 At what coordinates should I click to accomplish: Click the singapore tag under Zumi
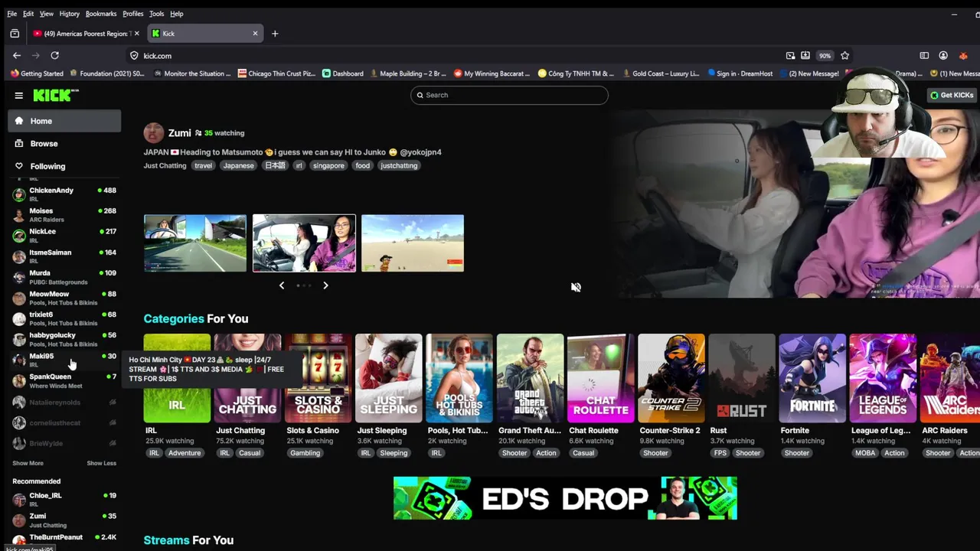[x=328, y=165]
